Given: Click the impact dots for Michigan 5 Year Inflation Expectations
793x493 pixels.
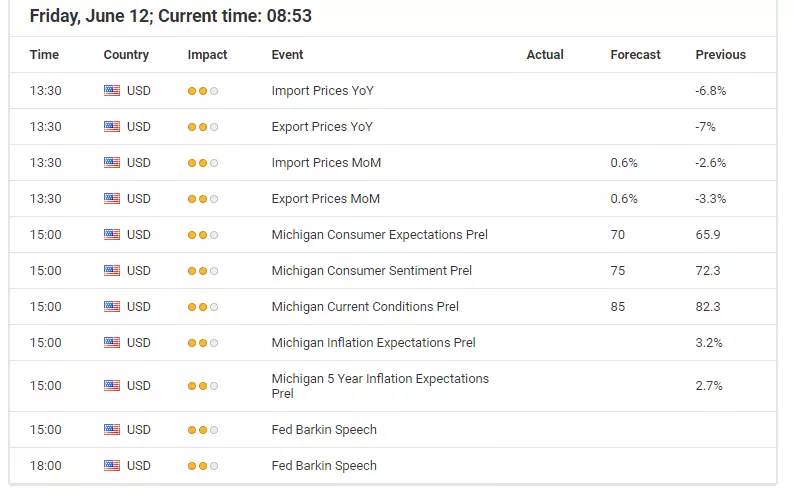Looking at the screenshot, I should [x=203, y=386].
